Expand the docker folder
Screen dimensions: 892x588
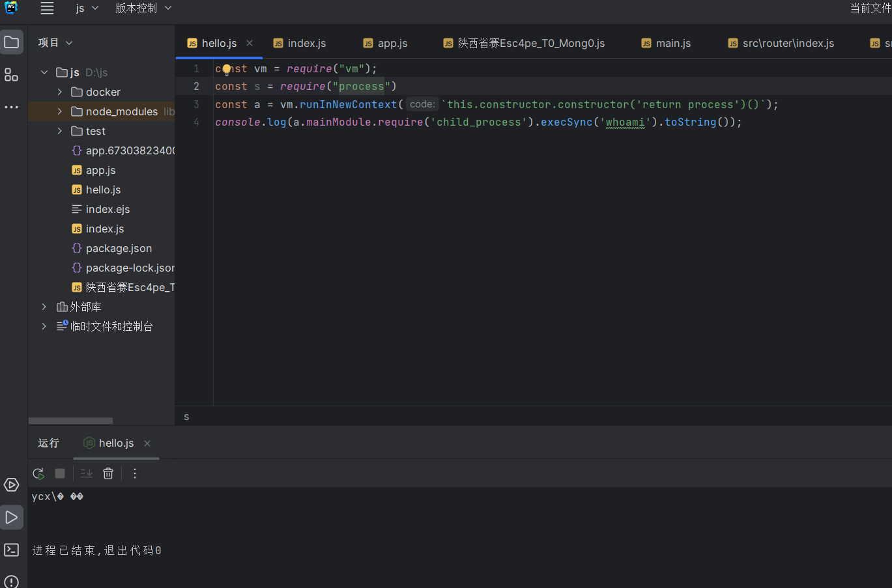[x=60, y=92]
